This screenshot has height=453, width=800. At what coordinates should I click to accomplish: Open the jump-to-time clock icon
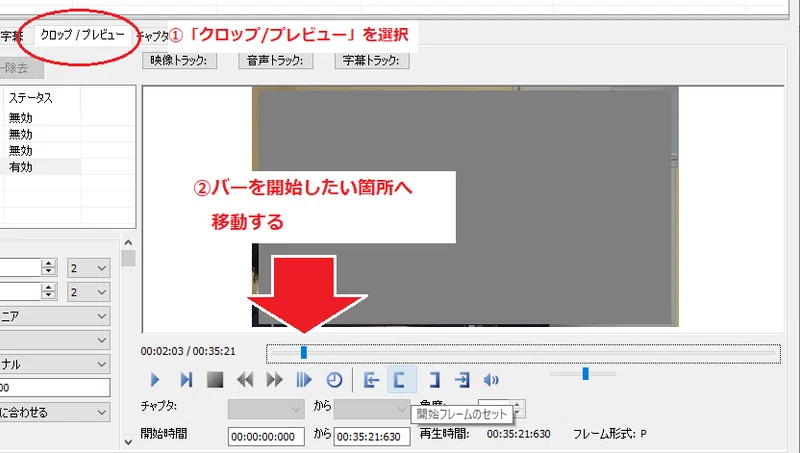coord(334,380)
